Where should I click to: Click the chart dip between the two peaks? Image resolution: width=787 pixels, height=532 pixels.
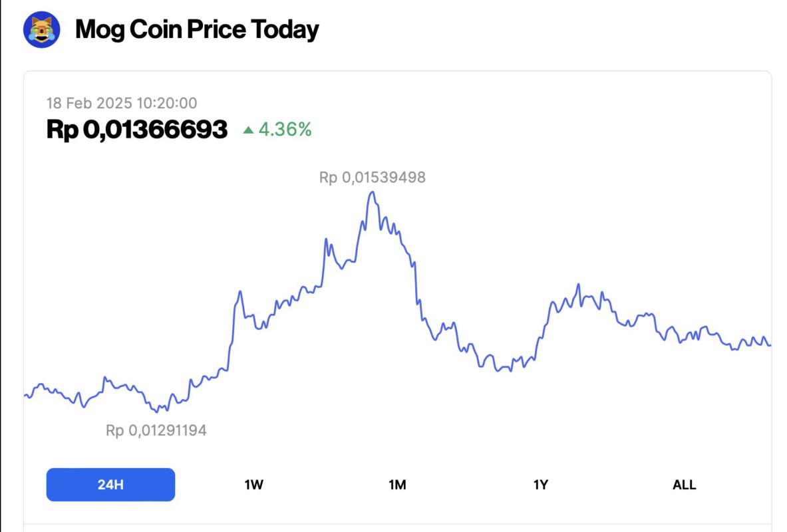[x=498, y=370]
